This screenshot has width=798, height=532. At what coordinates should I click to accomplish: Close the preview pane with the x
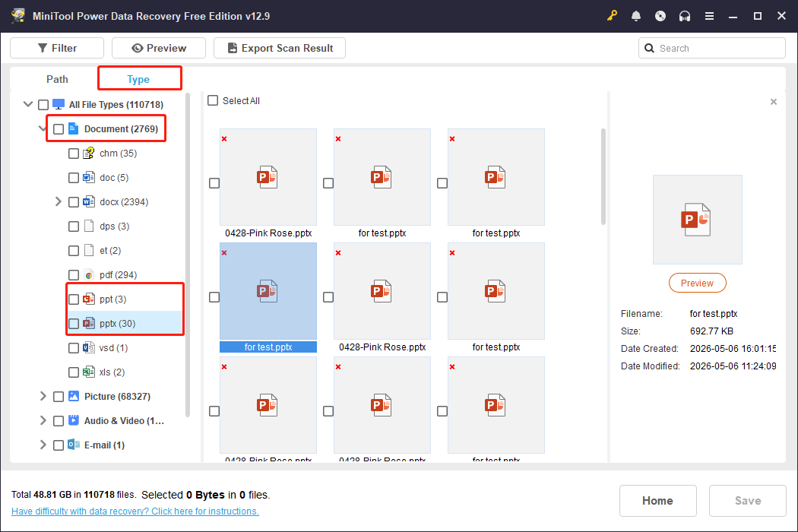tap(774, 102)
